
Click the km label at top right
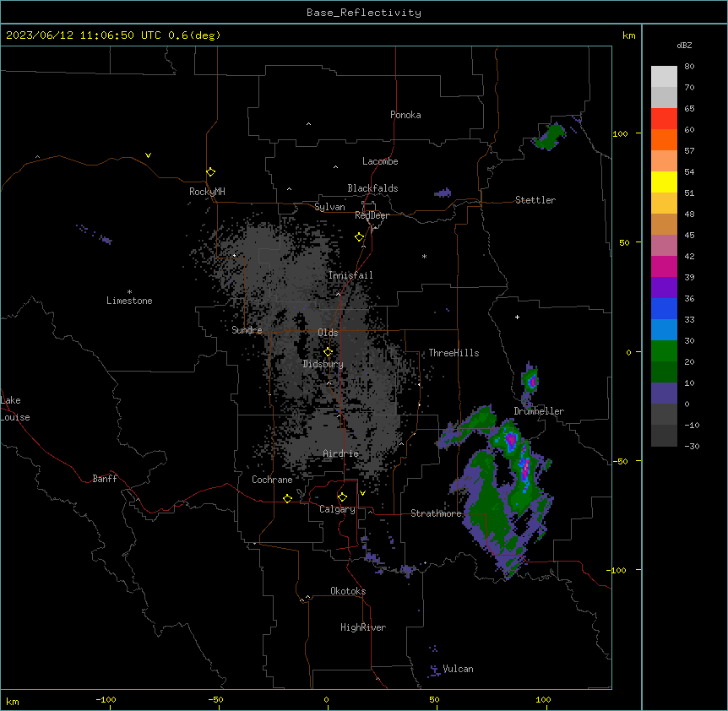tap(629, 35)
